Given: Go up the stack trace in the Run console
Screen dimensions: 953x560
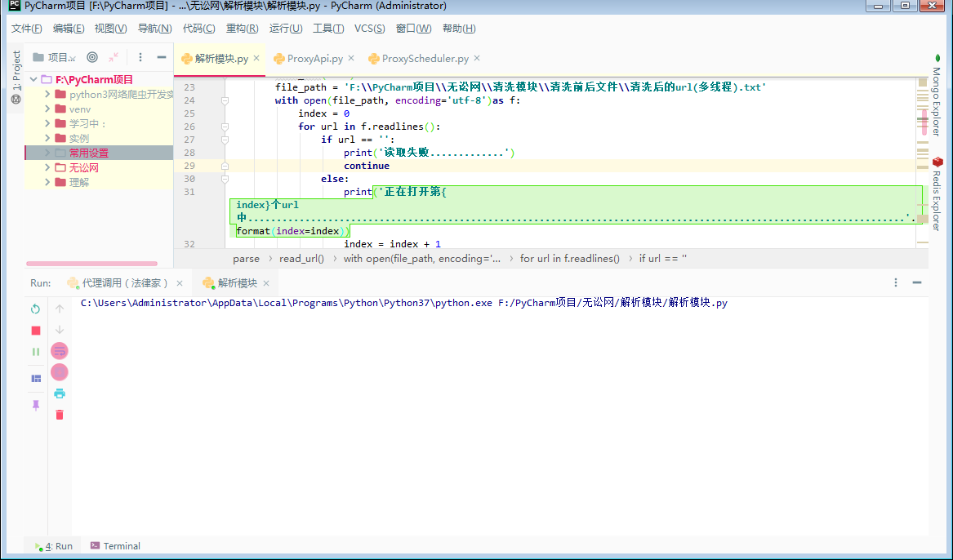Looking at the screenshot, I should [60, 309].
